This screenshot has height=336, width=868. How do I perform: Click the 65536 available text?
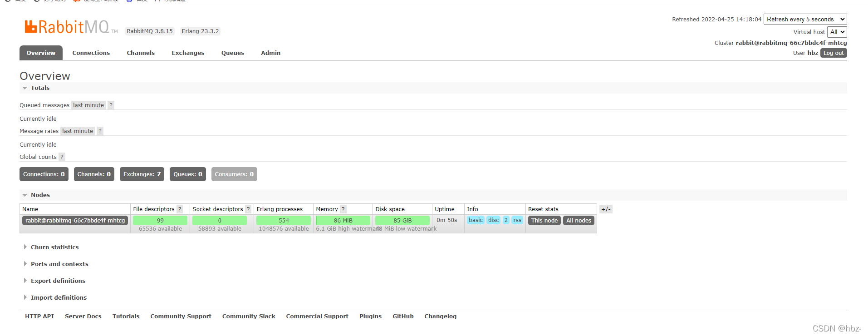point(160,229)
